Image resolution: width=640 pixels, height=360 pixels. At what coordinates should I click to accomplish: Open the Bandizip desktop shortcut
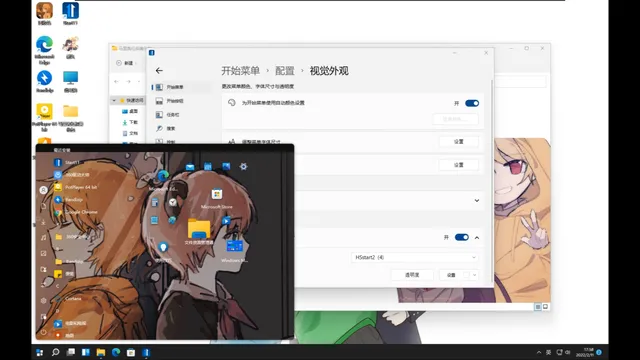[x=44, y=81]
